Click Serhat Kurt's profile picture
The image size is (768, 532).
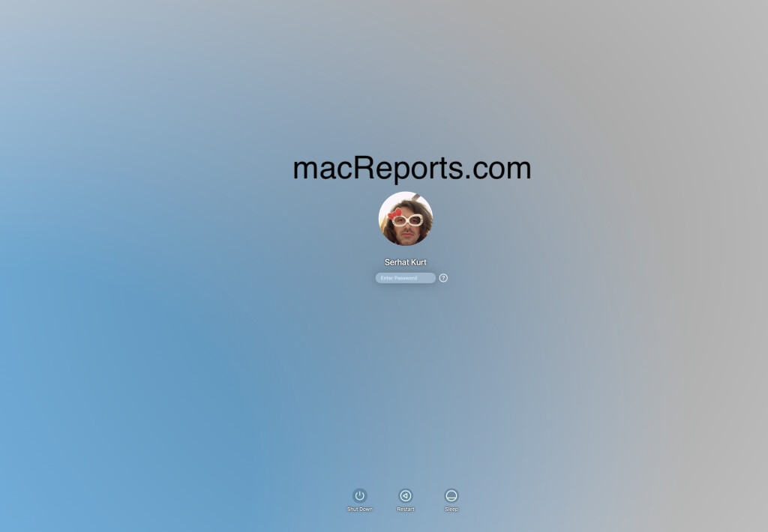coord(406,219)
